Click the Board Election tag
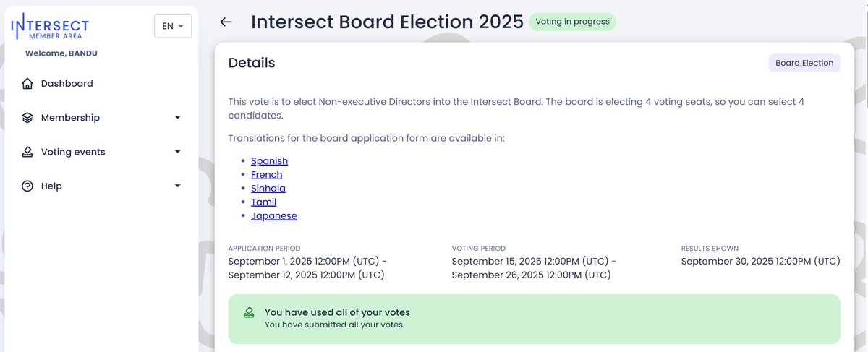Screen dimensions: 868x352 click(x=804, y=63)
